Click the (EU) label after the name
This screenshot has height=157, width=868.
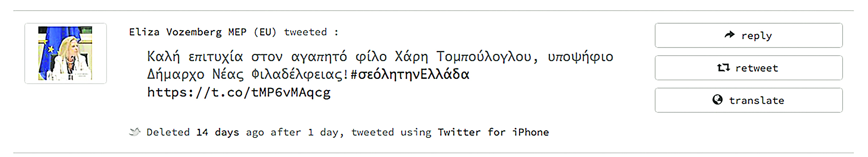pyautogui.click(x=265, y=32)
